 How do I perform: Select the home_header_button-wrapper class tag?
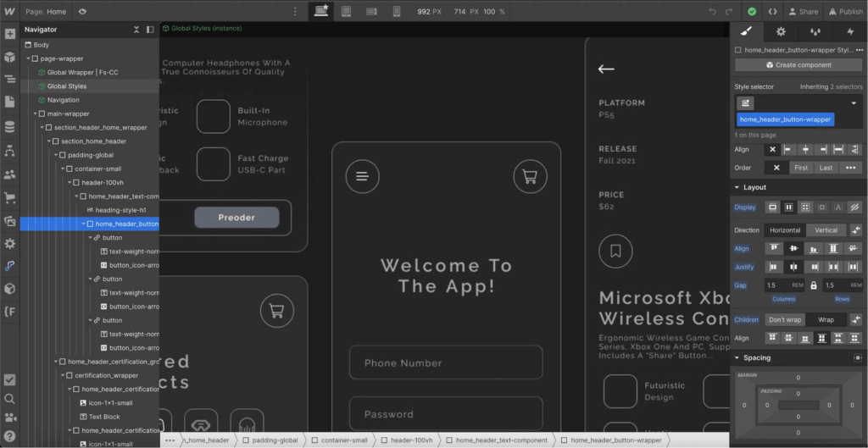click(x=785, y=119)
